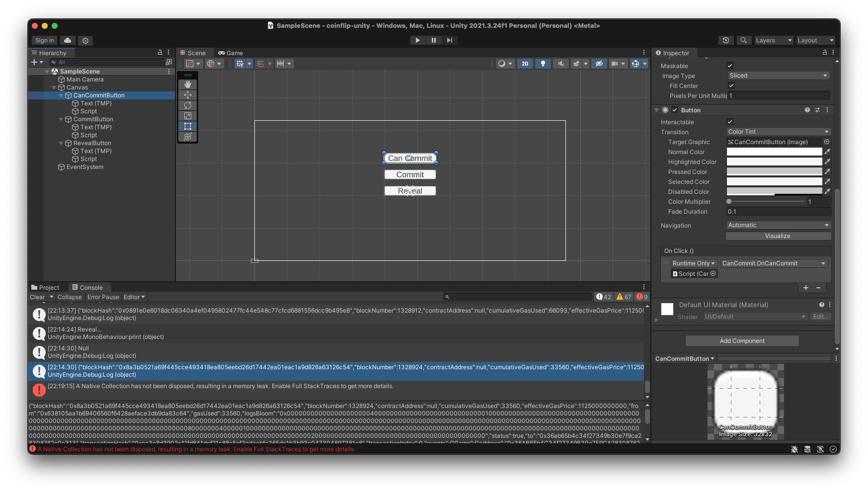Select the Move tool
This screenshot has height=491, width=868.
(188, 95)
